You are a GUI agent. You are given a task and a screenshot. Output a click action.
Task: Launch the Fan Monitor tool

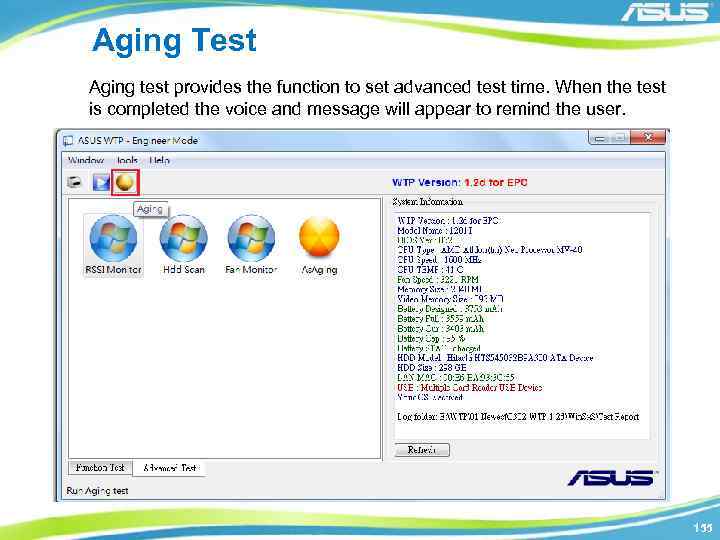251,245
